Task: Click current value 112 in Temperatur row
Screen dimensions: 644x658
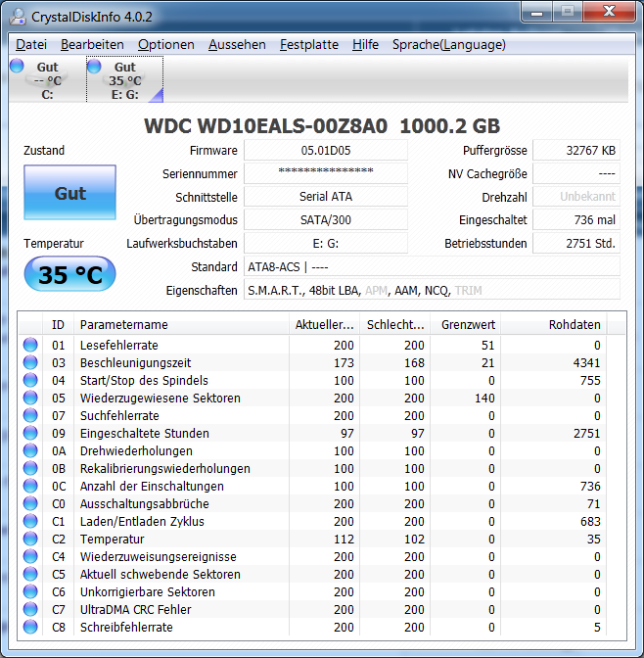Action: 344,539
